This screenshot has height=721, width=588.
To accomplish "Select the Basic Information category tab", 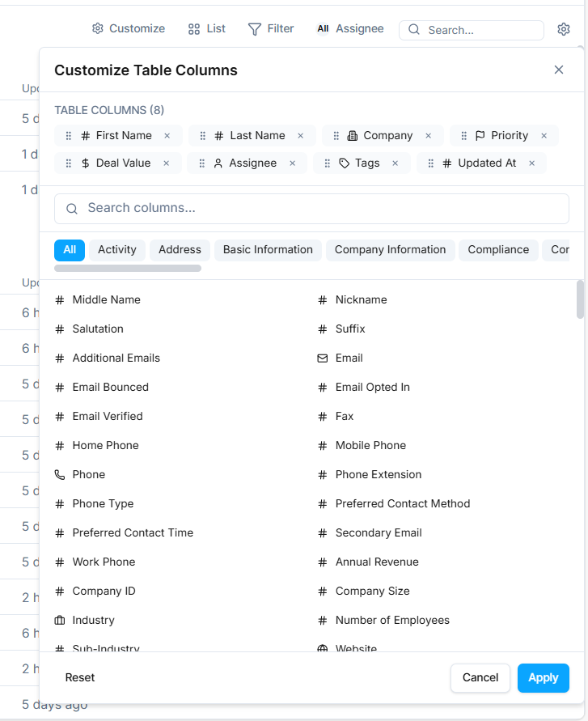I will click(268, 250).
